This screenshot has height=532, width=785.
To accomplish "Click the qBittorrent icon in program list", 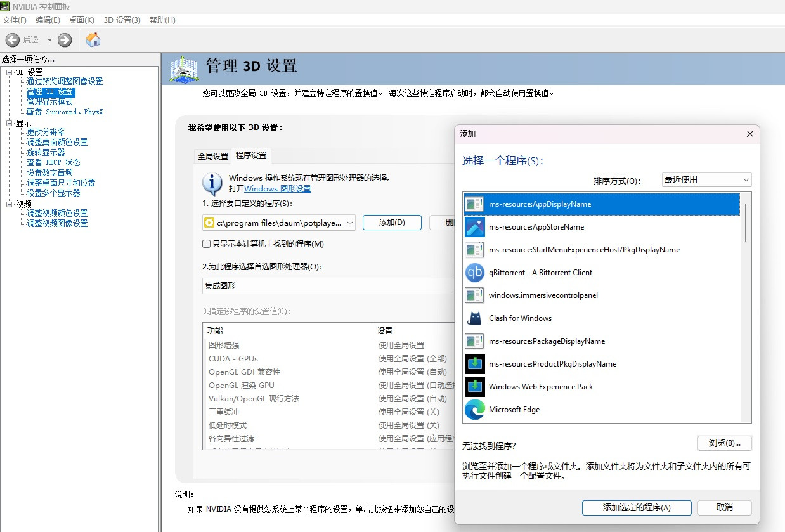I will pyautogui.click(x=475, y=273).
